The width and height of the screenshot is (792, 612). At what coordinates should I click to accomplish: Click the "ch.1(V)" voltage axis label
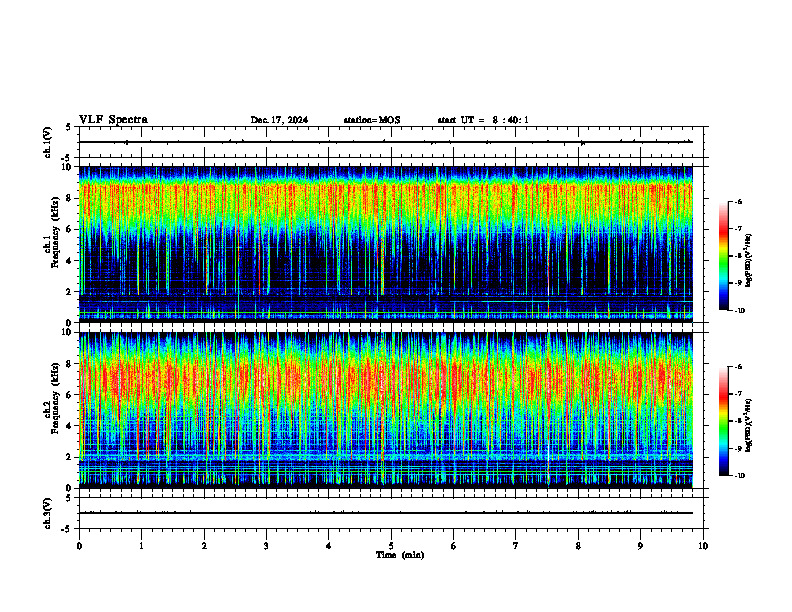pyautogui.click(x=48, y=142)
